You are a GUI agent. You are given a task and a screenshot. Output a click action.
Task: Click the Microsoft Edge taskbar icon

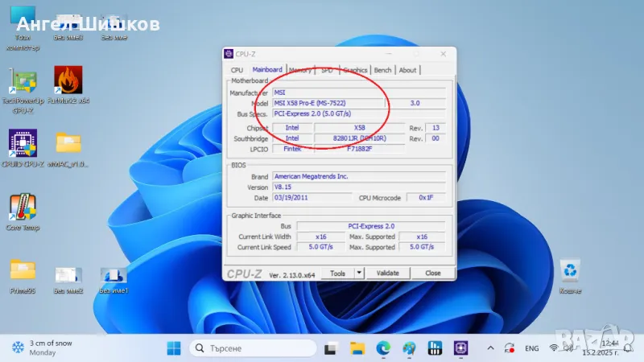(383, 348)
